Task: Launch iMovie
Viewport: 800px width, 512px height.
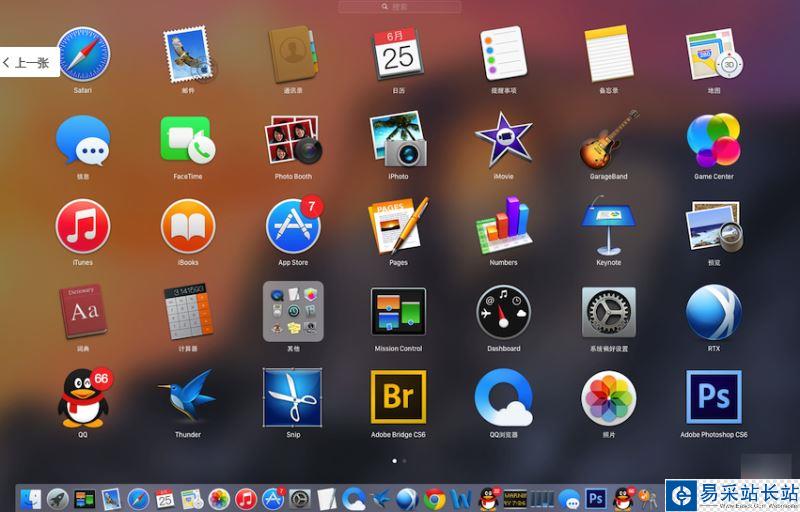Action: 504,140
